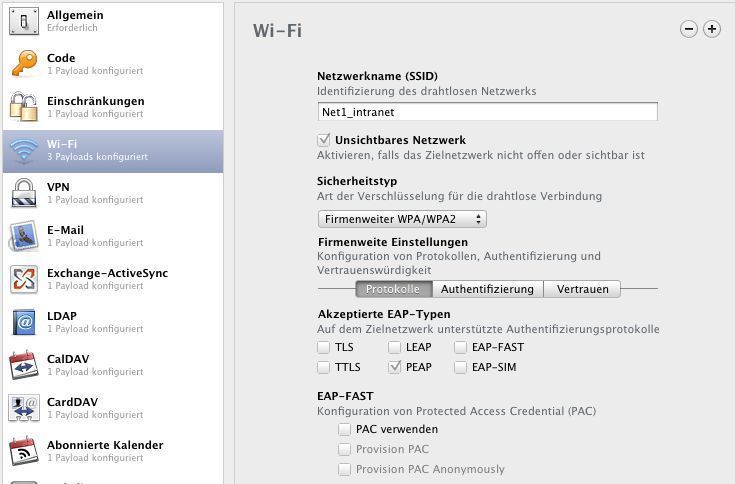Image resolution: width=735 pixels, height=484 pixels.
Task: Open the Code key icon payload
Action: 24,63
